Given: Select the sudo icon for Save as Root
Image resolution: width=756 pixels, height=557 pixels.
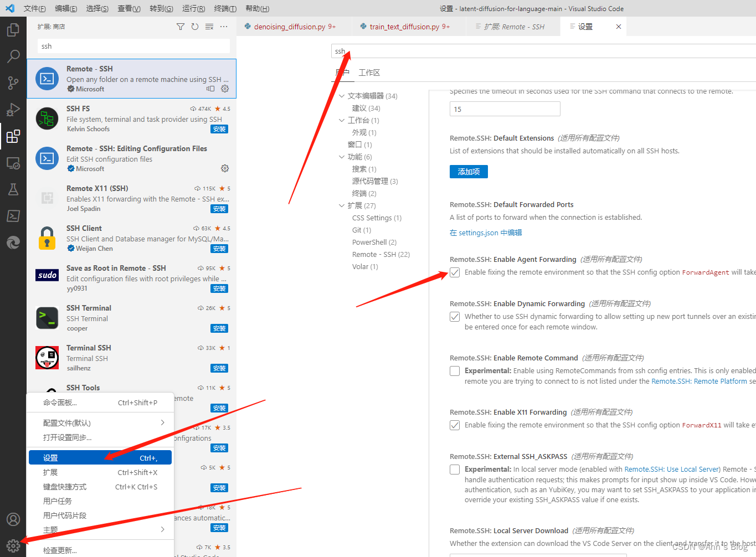Looking at the screenshot, I should click(47, 275).
